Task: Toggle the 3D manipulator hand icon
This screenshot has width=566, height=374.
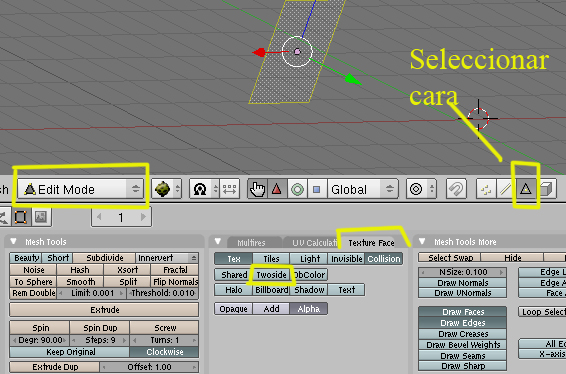Action: coord(257,189)
